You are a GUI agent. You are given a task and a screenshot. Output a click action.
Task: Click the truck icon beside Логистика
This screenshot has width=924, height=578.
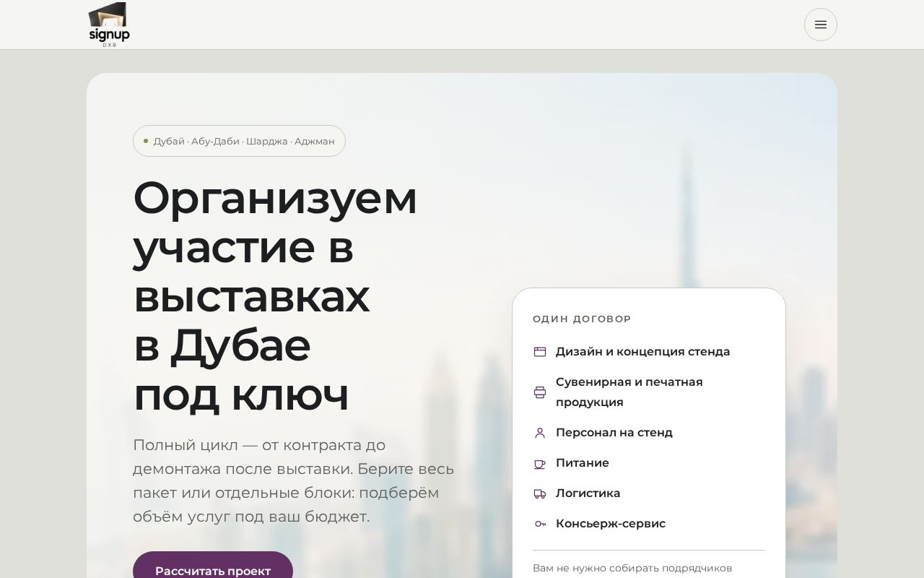coord(540,493)
